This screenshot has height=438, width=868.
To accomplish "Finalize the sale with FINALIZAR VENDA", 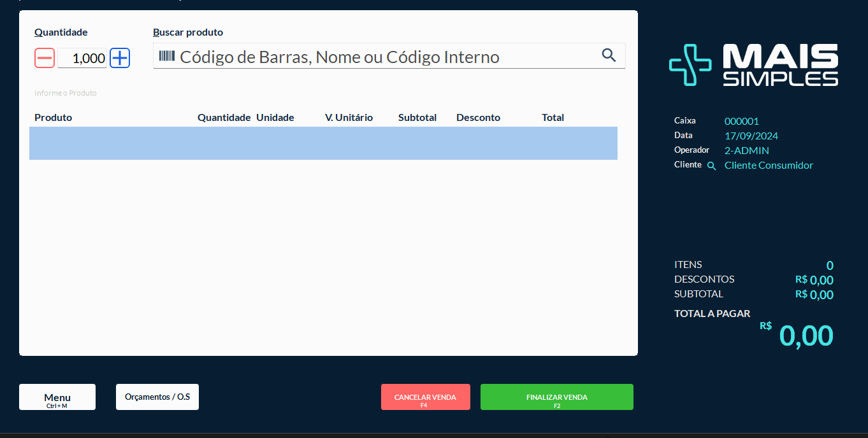I will tap(556, 397).
